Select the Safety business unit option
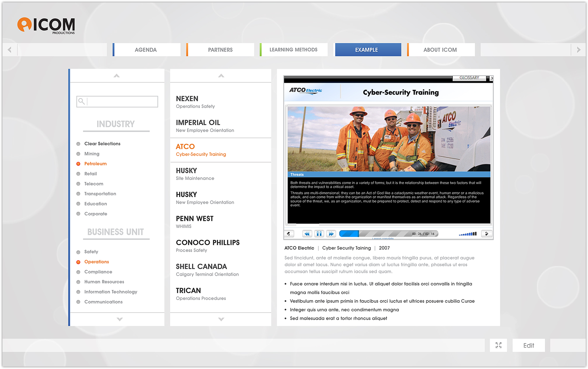Image resolution: width=588 pixels, height=369 pixels. [78, 252]
